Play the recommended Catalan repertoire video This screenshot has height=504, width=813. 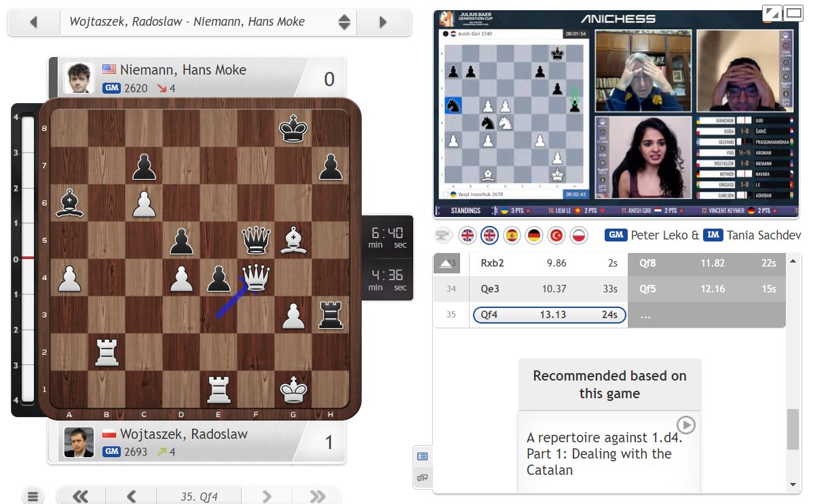[686, 425]
